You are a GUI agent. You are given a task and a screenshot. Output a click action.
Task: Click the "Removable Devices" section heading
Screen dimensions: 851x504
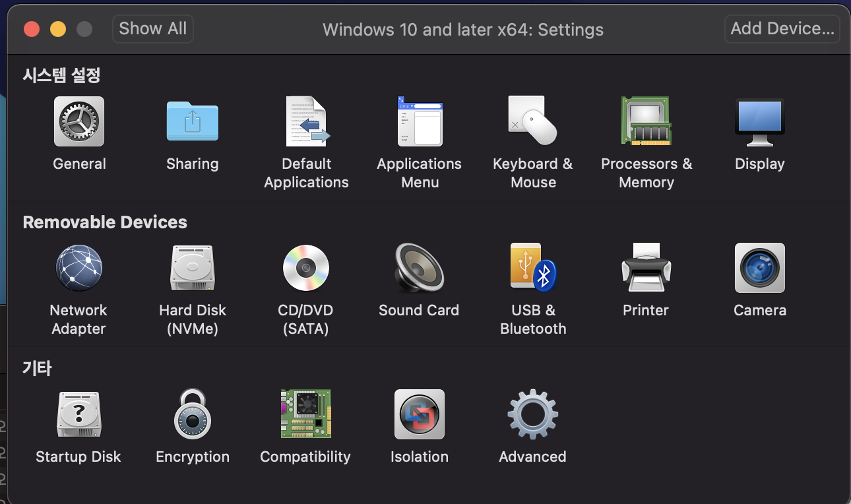coord(105,222)
